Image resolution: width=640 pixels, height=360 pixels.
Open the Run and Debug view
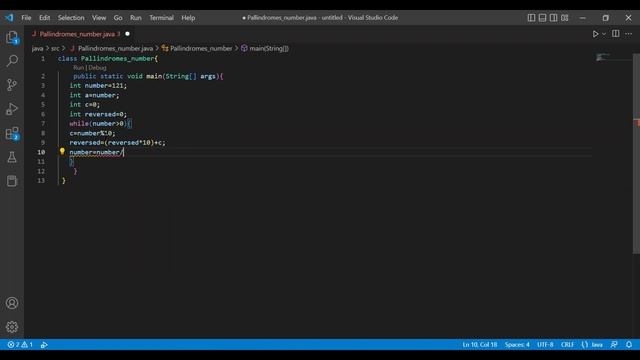(12, 109)
